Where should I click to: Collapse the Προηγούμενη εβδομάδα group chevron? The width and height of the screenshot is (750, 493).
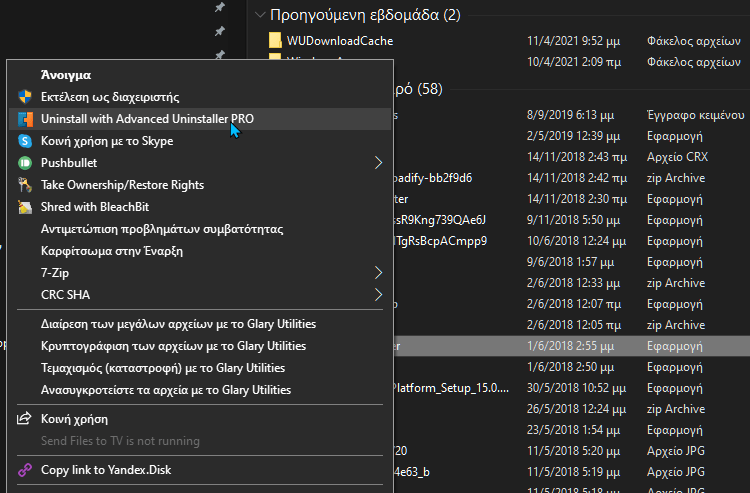click(x=260, y=15)
